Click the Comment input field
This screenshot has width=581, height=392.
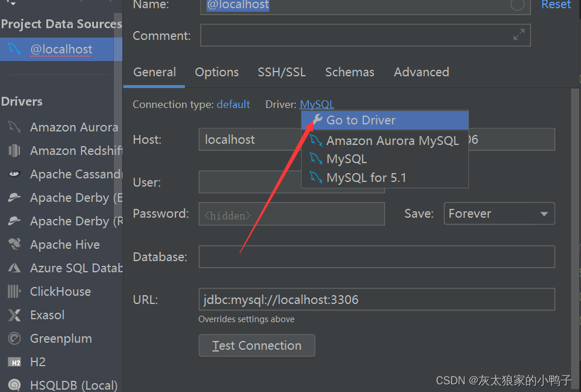[x=365, y=35]
